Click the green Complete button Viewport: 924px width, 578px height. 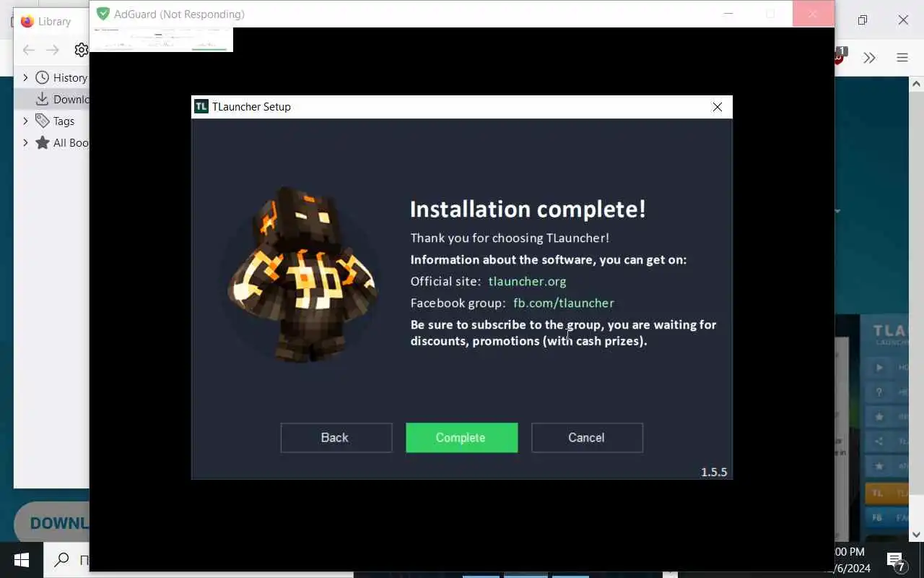click(x=461, y=438)
